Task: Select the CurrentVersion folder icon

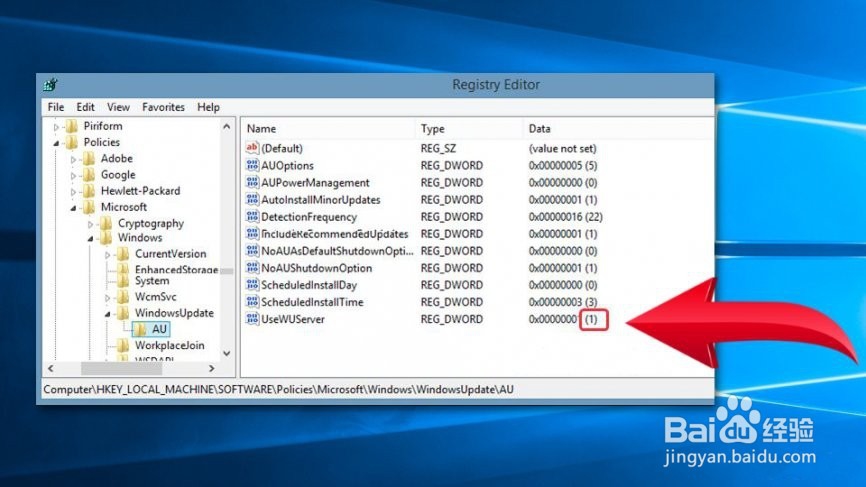Action: [x=123, y=253]
